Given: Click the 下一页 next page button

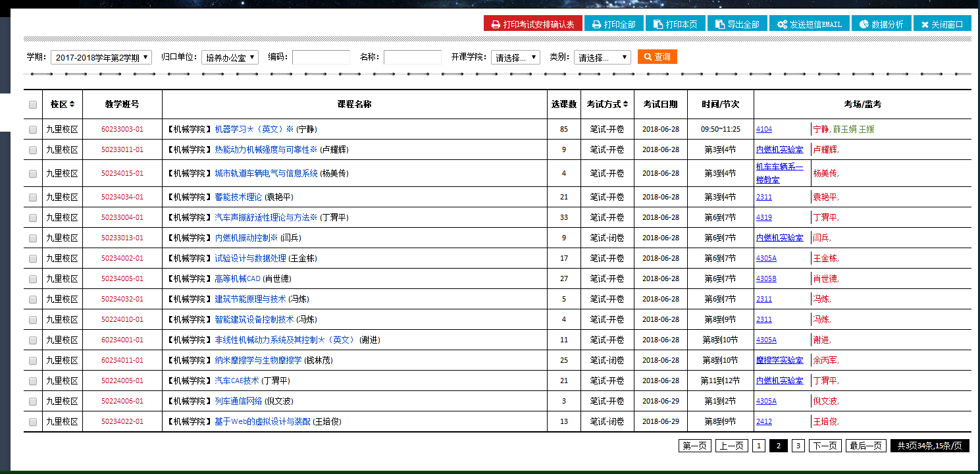Looking at the screenshot, I should 825,446.
